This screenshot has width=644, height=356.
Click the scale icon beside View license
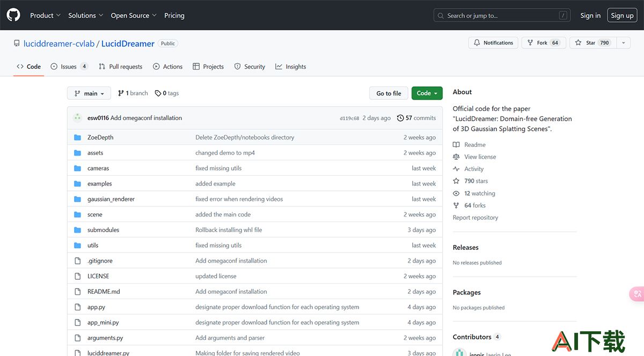[456, 157]
